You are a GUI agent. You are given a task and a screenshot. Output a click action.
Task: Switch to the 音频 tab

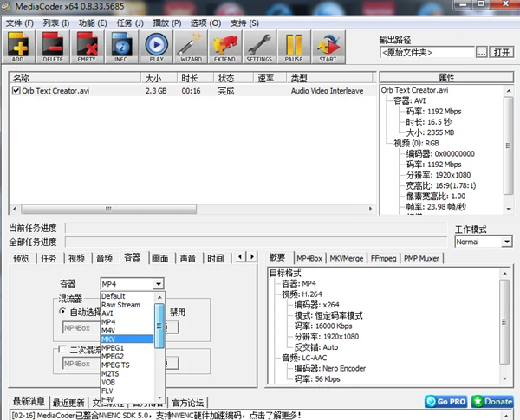coord(105,258)
